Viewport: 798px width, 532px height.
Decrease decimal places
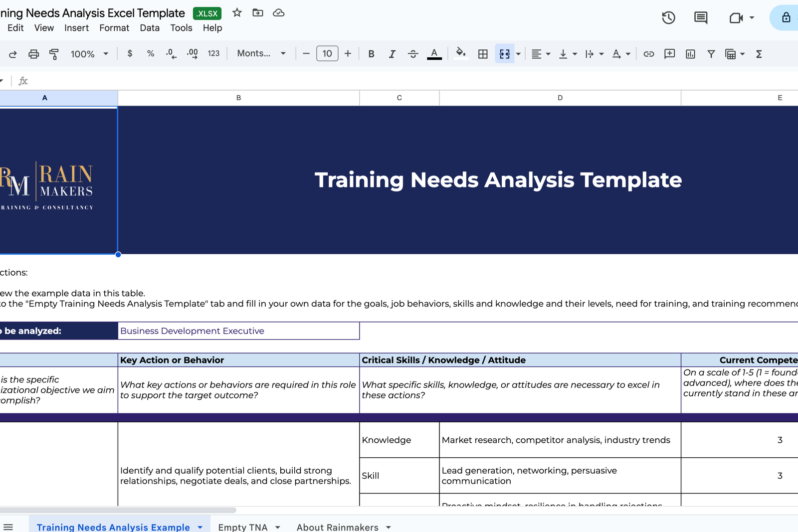pyautogui.click(x=171, y=54)
